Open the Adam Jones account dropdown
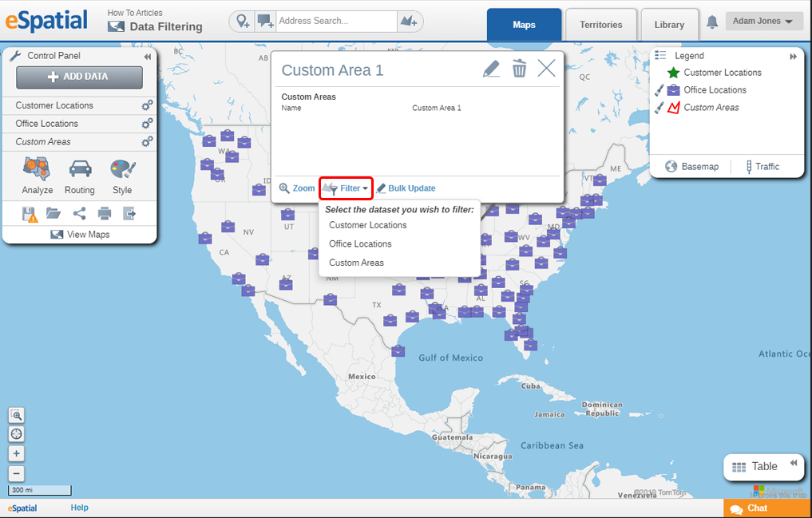Image resolution: width=812 pixels, height=518 pixels. click(763, 22)
